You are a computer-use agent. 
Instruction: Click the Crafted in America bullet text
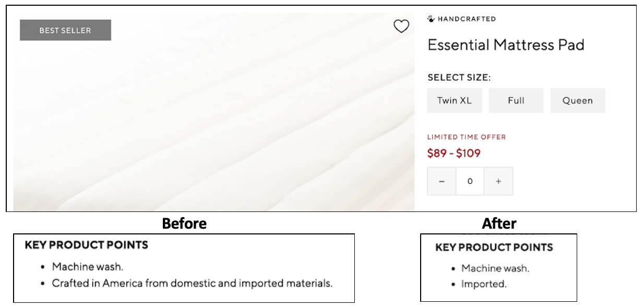pos(192,284)
